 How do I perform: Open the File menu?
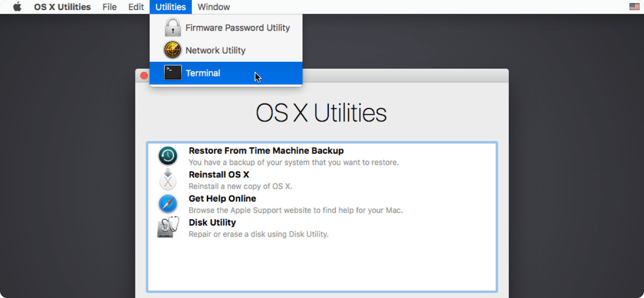pyautogui.click(x=109, y=7)
